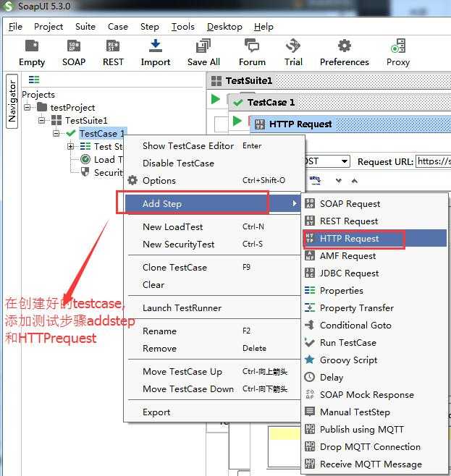Click the Request URL input field

[x=434, y=161]
